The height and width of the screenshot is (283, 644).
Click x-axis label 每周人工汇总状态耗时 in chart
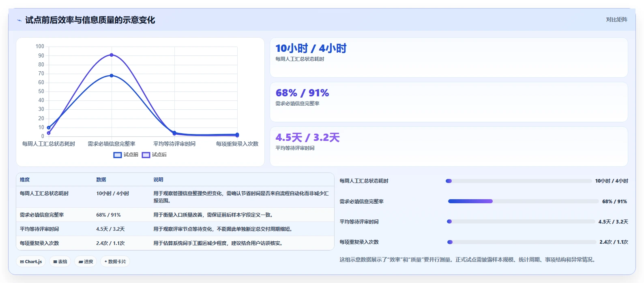[x=49, y=144]
